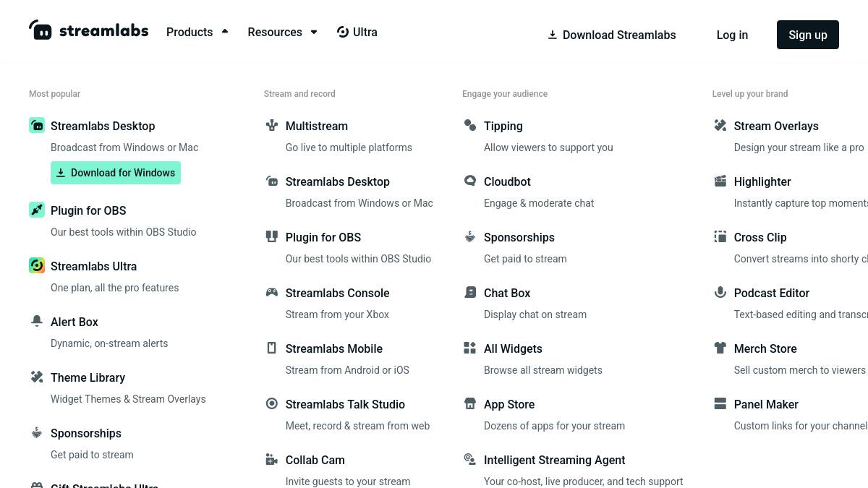Open the Streamlabs Talk Studio entry

pyautogui.click(x=345, y=404)
